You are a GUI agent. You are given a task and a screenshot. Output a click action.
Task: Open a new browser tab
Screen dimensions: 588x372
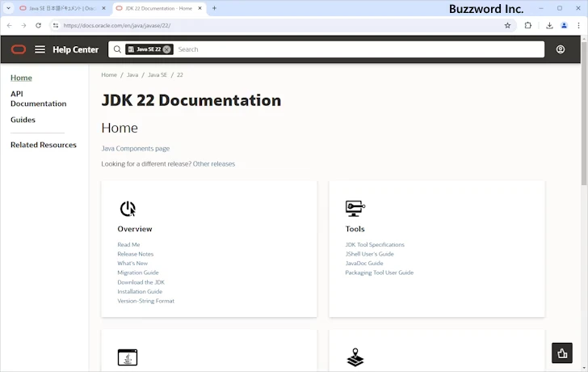(214, 8)
